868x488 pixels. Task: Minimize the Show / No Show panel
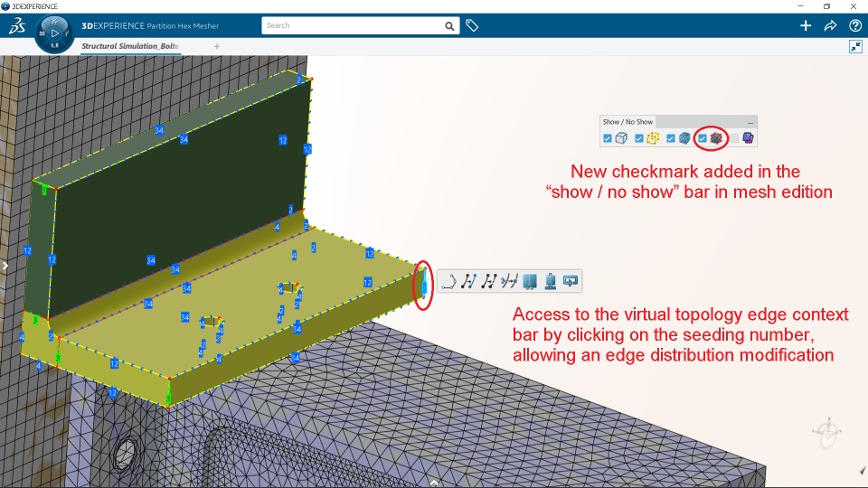(x=750, y=122)
